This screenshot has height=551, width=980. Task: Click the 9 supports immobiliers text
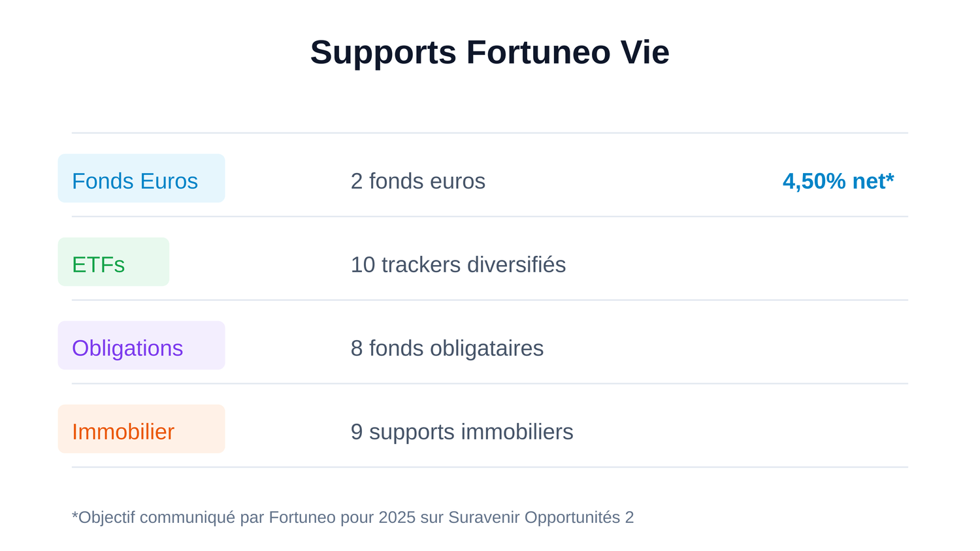coord(461,432)
